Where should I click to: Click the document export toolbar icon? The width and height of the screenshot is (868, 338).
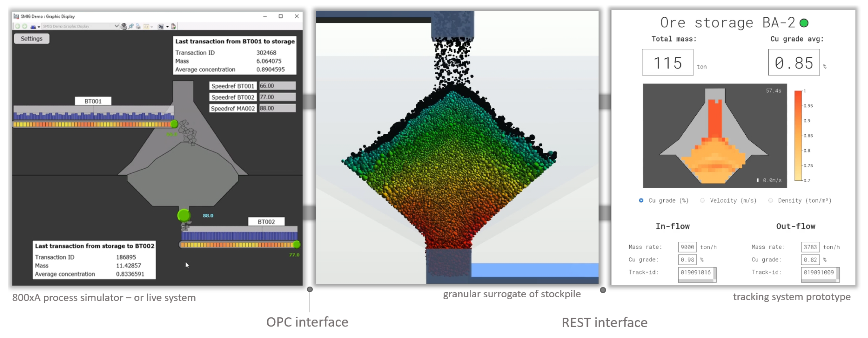coord(173,27)
